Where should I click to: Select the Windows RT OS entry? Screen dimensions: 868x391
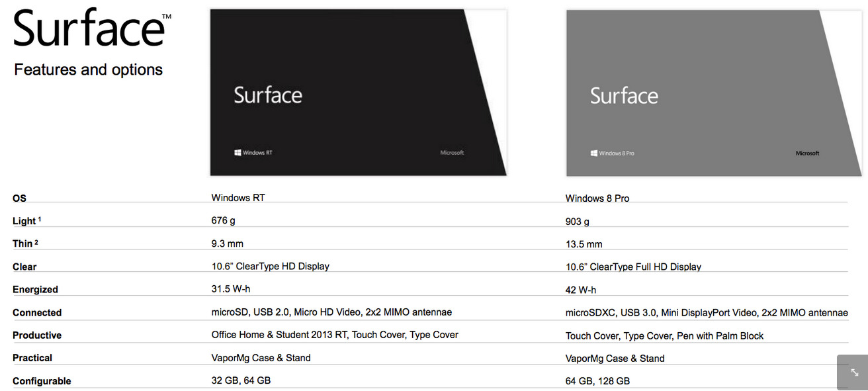pos(238,197)
